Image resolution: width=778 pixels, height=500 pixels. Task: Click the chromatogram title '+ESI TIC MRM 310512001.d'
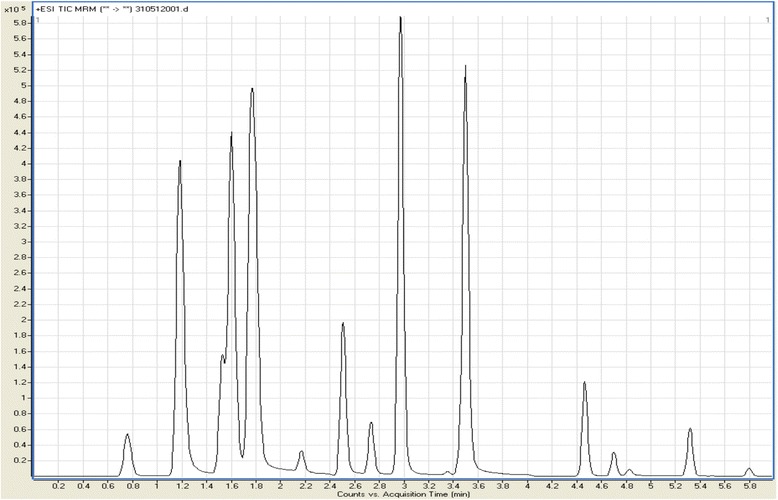point(112,9)
